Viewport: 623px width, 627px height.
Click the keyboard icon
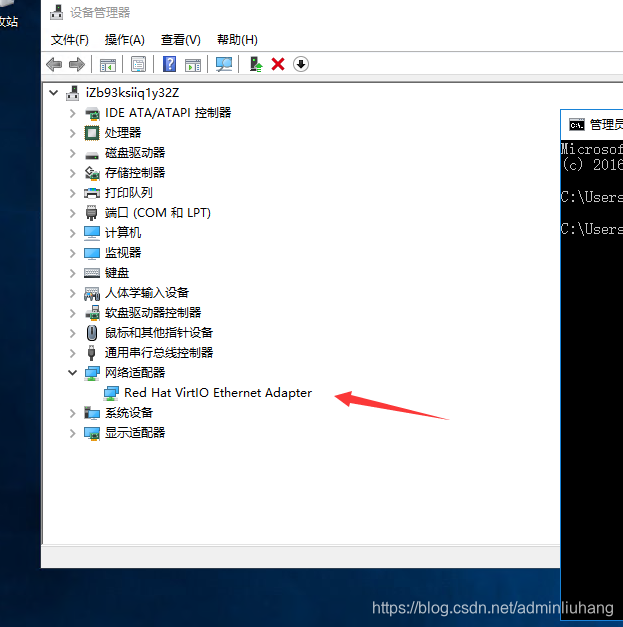click(92, 273)
